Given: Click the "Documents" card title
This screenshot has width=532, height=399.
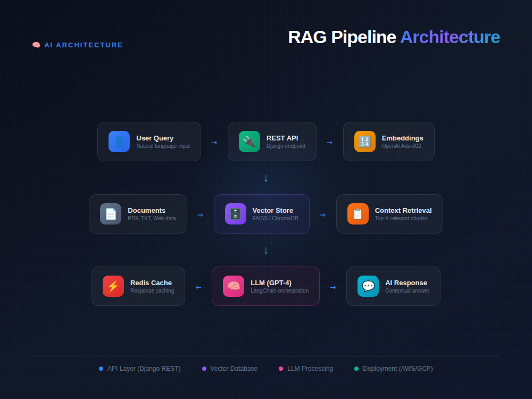Looking at the screenshot, I should coord(147,210).
